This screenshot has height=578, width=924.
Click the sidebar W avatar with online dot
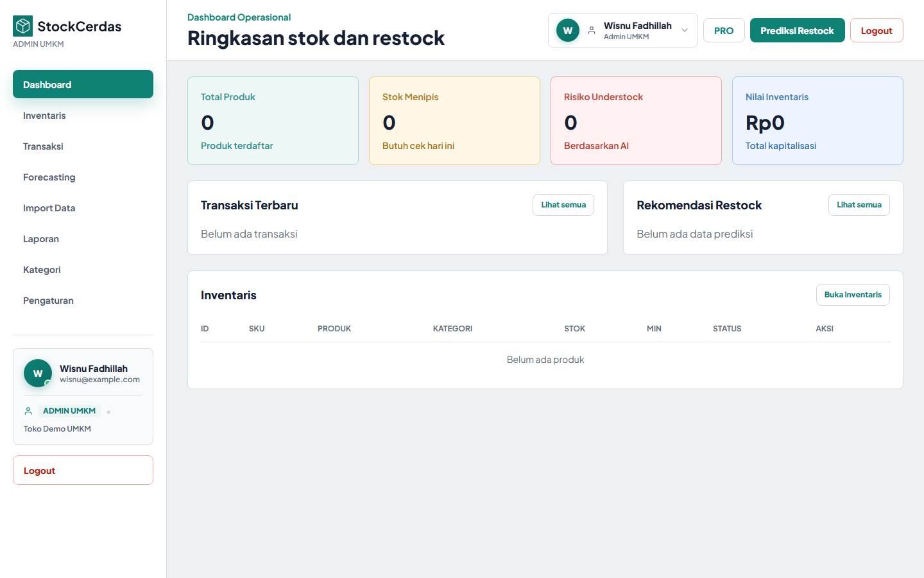38,373
